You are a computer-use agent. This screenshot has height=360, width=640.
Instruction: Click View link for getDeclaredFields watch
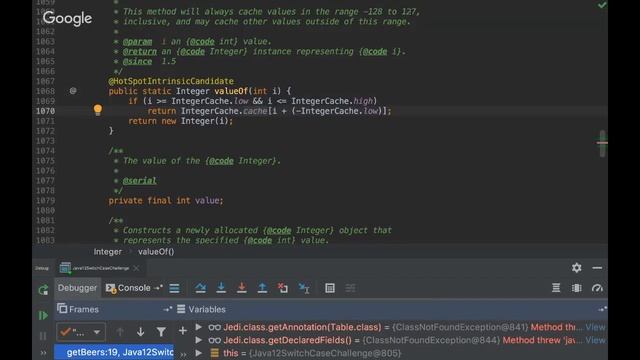point(595,340)
